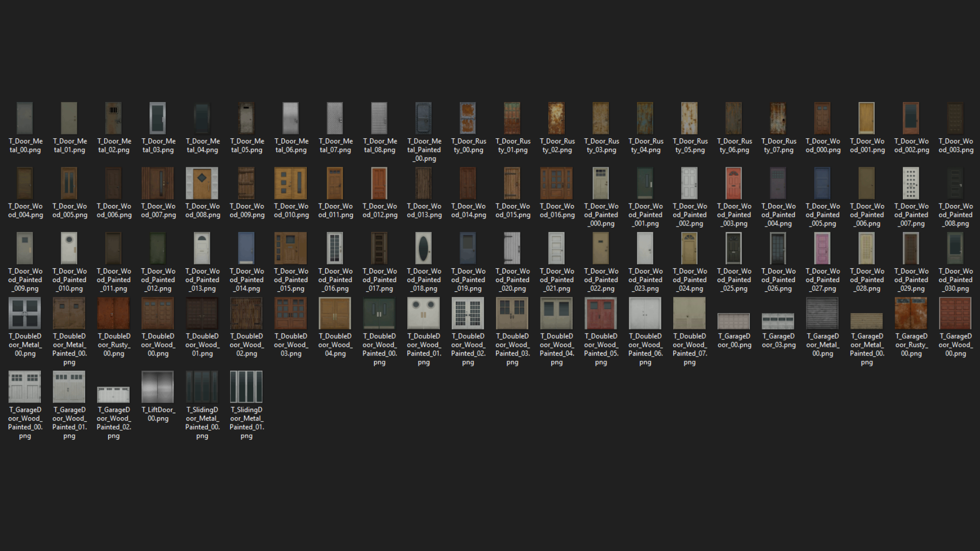Screen dimensions: 980x551
Task: Select the T_Door_Metal_00.png thumbnail
Action: pos(24,118)
